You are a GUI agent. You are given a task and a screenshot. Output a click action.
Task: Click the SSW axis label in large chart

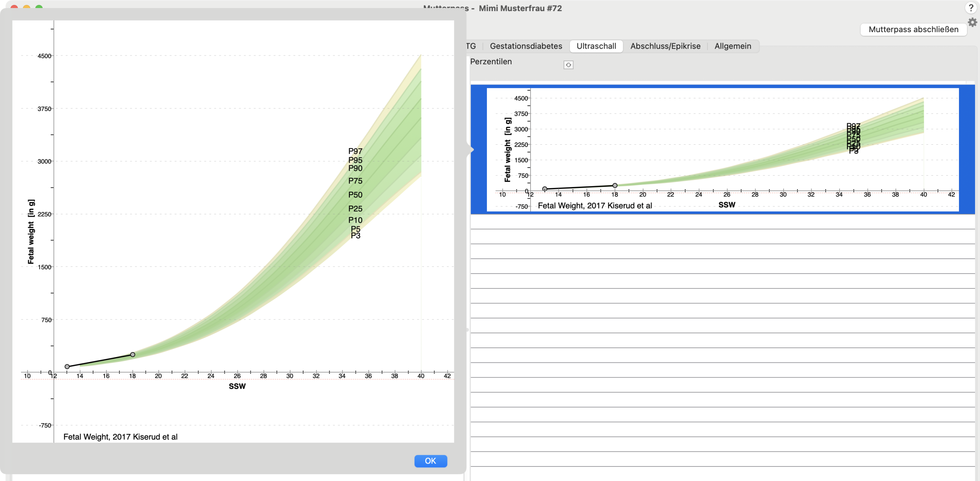click(x=237, y=386)
